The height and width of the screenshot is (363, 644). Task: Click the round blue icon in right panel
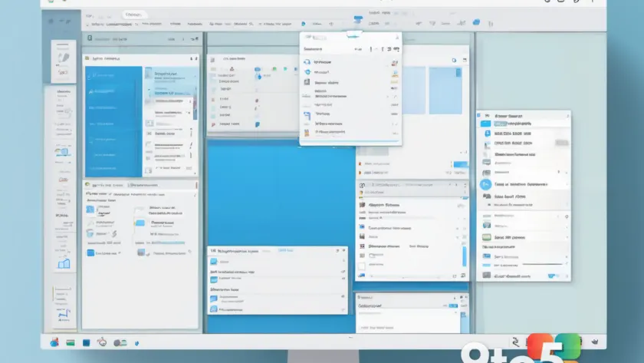point(485,184)
